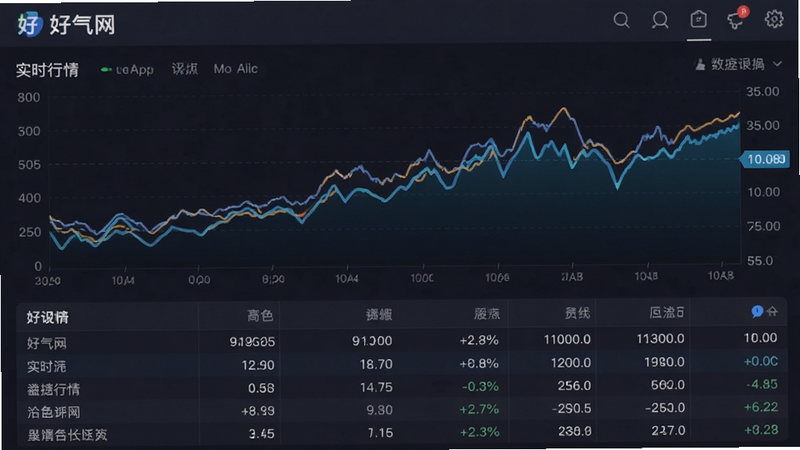The height and width of the screenshot is (450, 800).
Task: Click the +2.8% cell in 好气网 row
Action: [x=479, y=340]
